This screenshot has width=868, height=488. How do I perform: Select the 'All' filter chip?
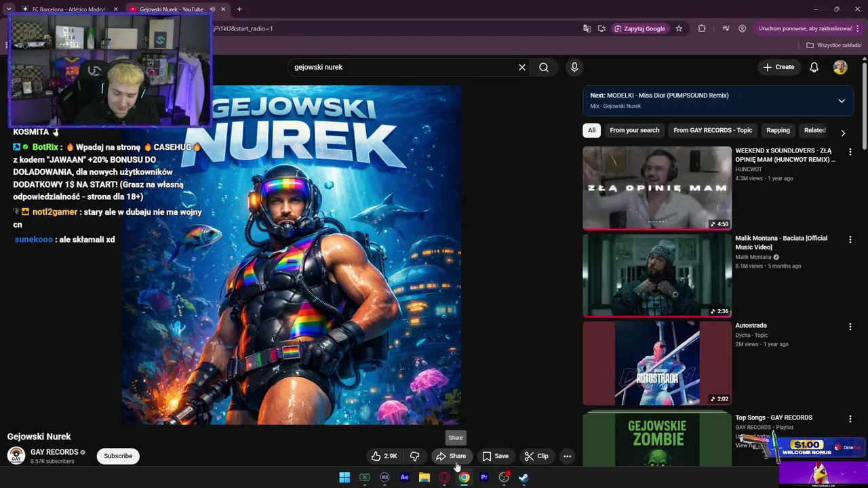point(592,130)
